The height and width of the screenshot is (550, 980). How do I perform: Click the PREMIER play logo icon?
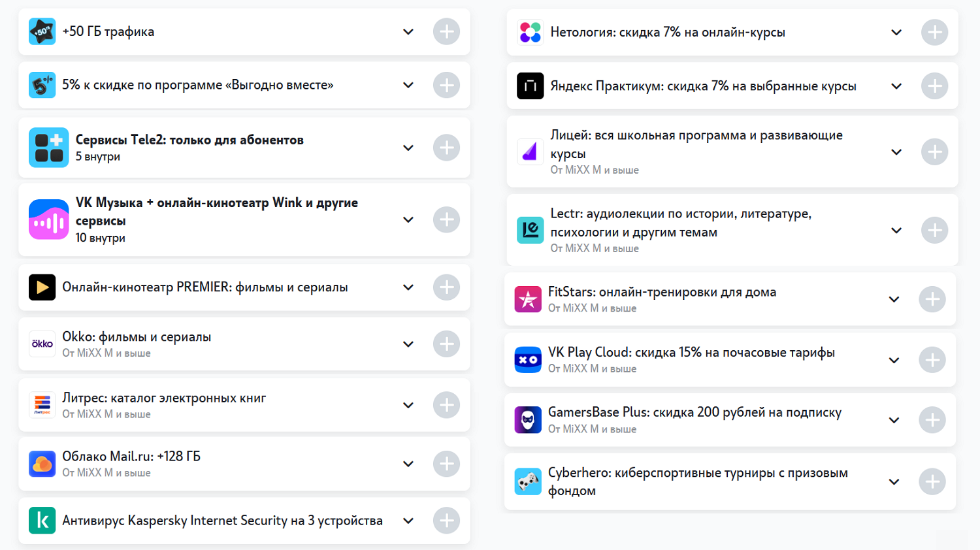[x=42, y=287]
